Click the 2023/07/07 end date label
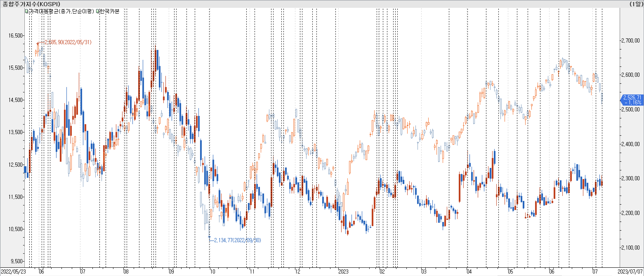This screenshot has height=276, width=644. click(x=630, y=271)
